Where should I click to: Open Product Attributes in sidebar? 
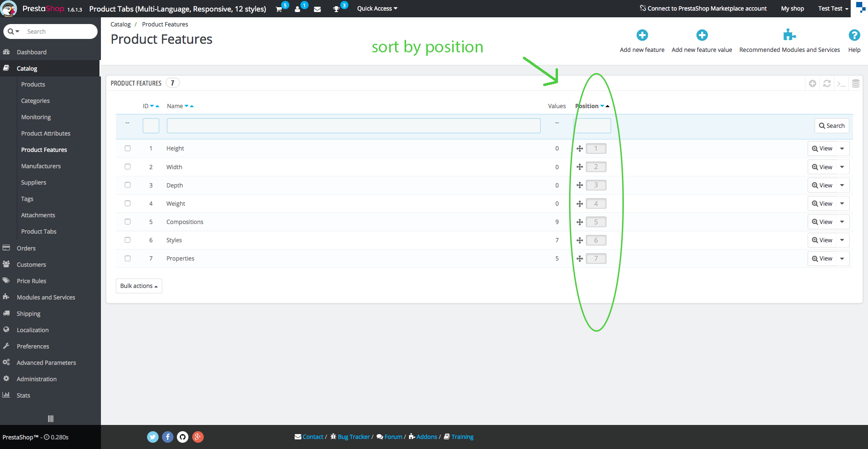click(46, 134)
